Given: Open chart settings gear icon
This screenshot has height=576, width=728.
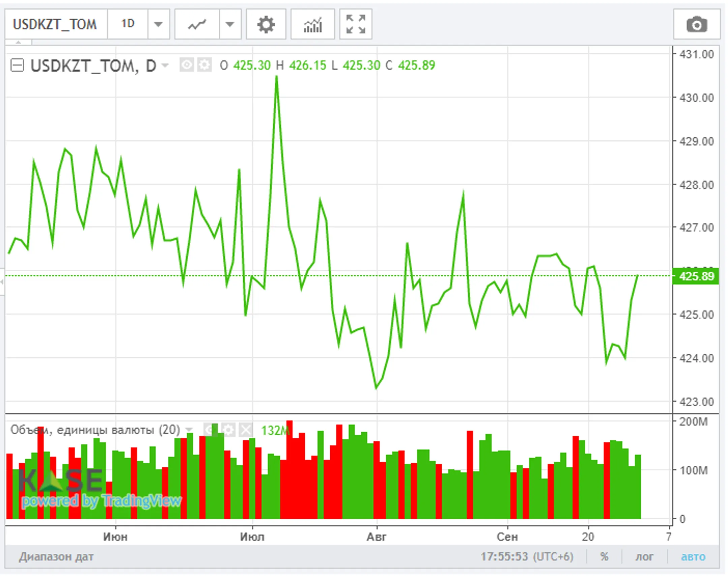Looking at the screenshot, I should pos(266,24).
